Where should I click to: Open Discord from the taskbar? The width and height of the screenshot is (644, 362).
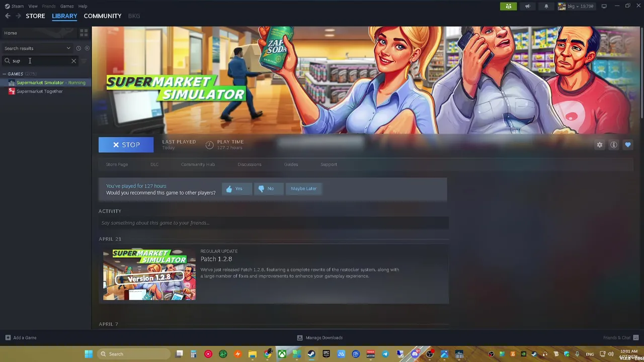(415, 354)
